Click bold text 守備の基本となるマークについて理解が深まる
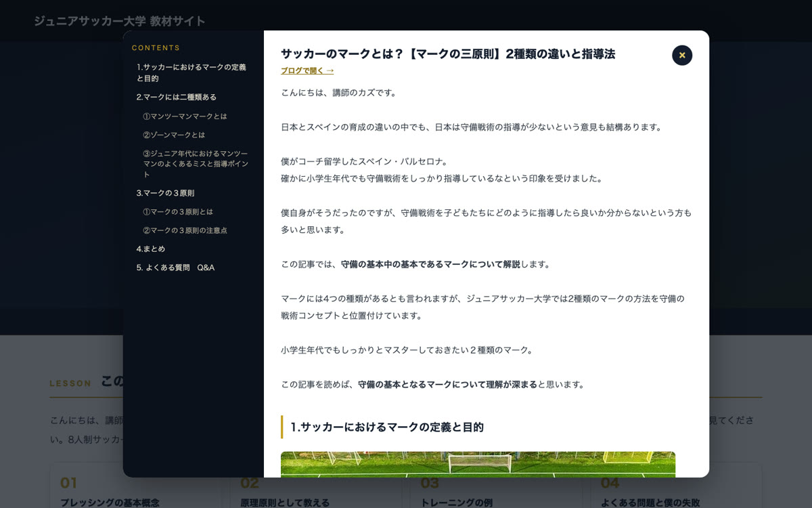The image size is (812, 508). 447,384
